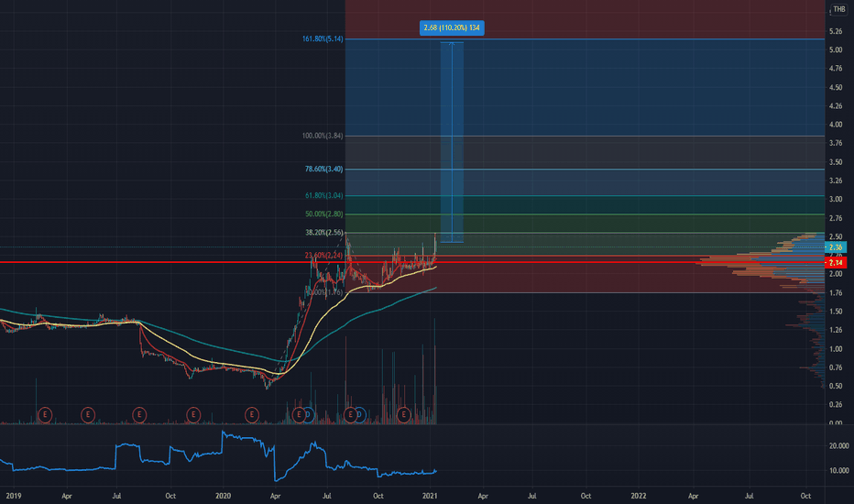Click the 20.000 indicator axis value
854x504 pixels.
tap(838, 445)
